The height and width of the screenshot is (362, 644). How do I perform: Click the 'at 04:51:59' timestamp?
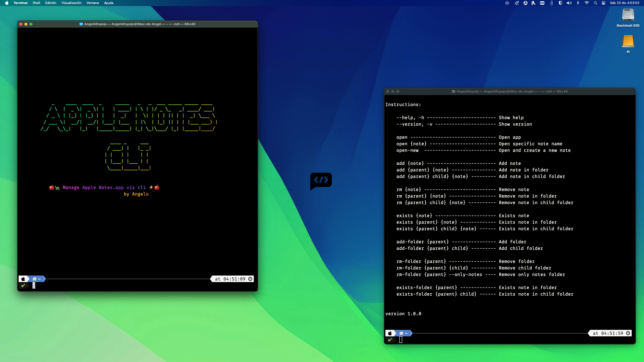point(608,333)
